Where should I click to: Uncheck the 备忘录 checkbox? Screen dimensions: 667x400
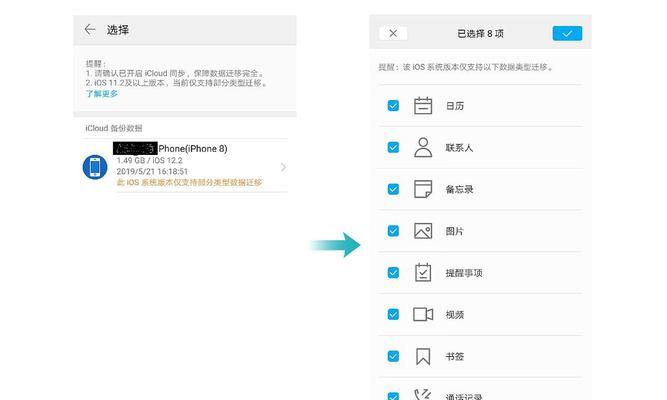393,189
